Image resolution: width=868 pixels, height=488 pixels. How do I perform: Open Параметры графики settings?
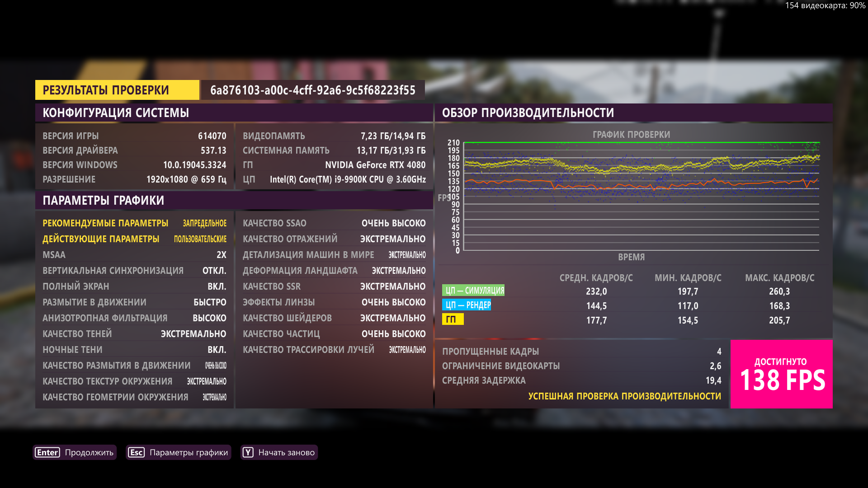(189, 452)
